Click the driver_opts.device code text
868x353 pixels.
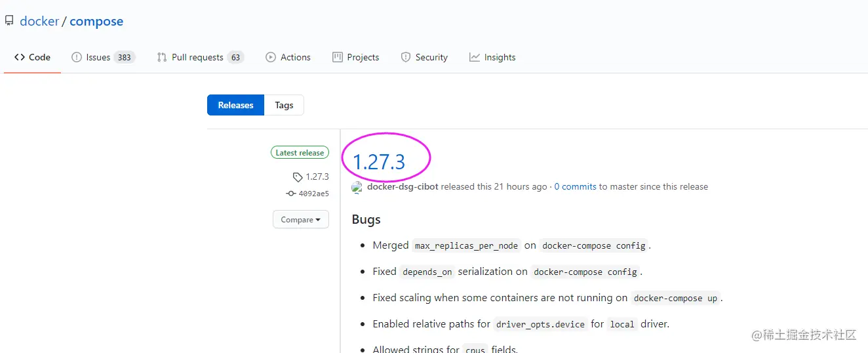(x=540, y=324)
